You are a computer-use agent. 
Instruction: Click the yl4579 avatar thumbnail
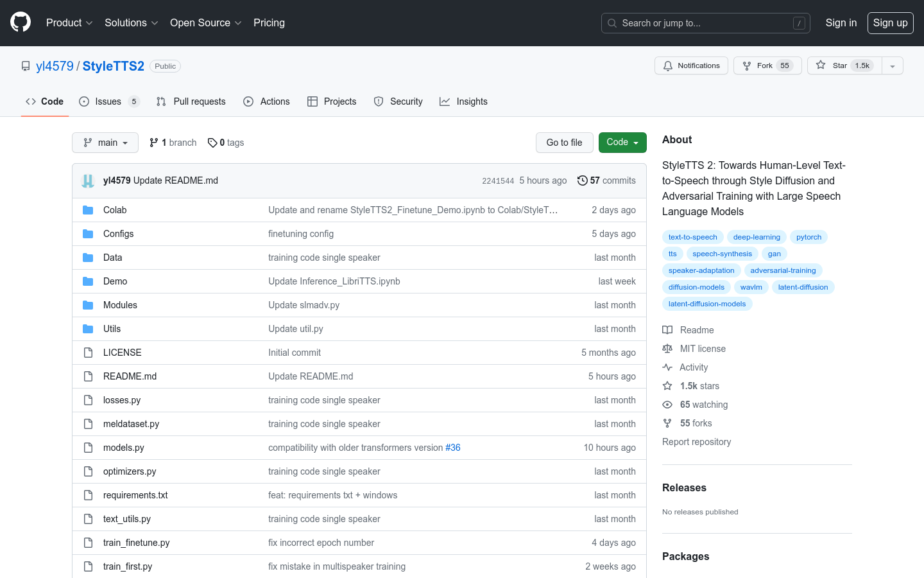pos(88,181)
